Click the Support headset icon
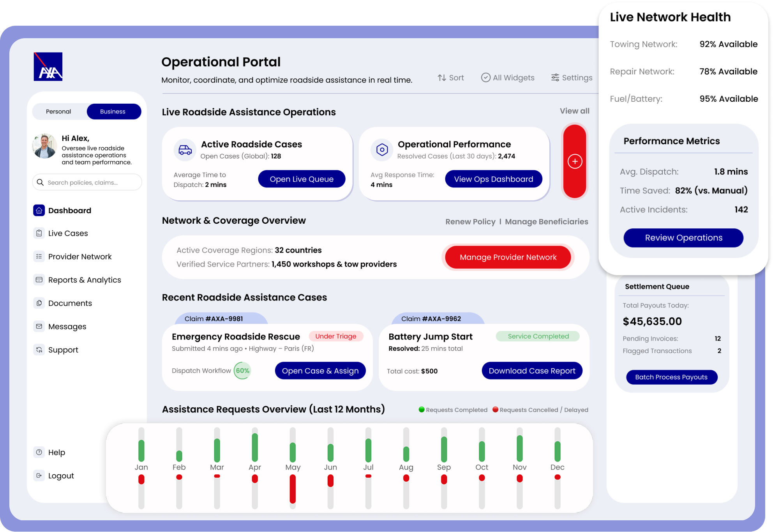Viewport: 773px width, 532px height. point(39,350)
